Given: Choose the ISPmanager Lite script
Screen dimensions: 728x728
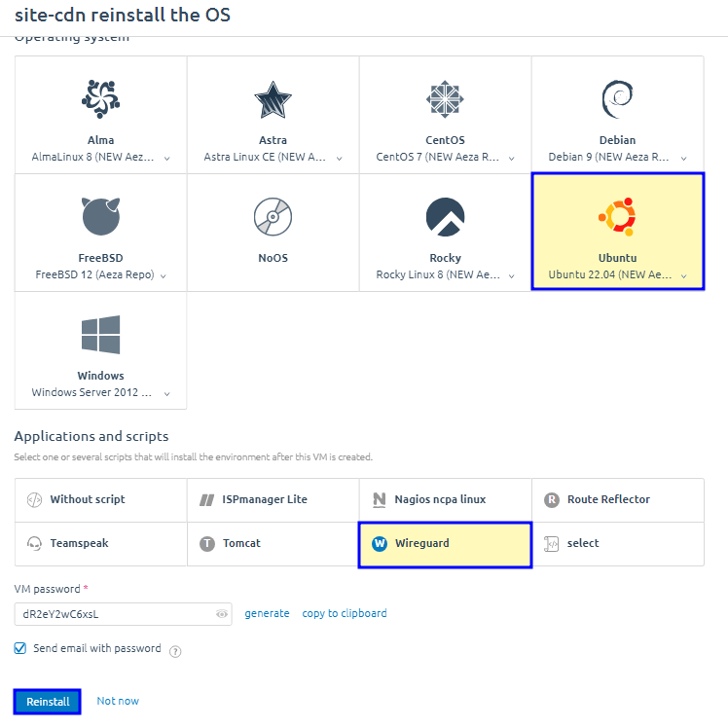Looking at the screenshot, I should point(273,499).
